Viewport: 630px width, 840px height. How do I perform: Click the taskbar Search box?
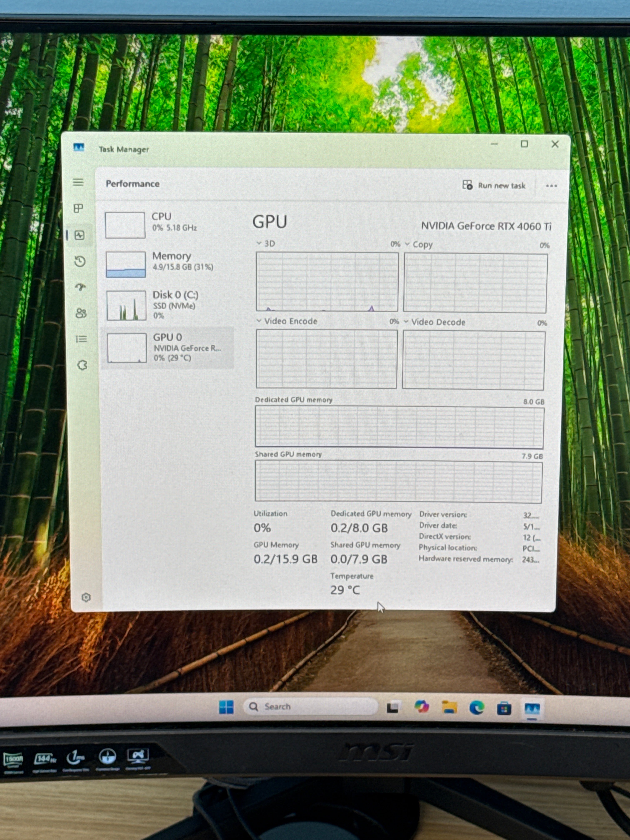(311, 707)
